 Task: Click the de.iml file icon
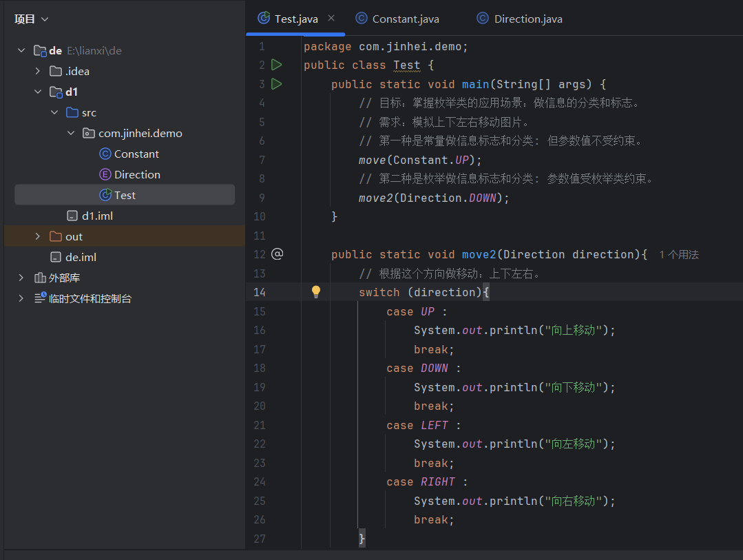click(56, 257)
